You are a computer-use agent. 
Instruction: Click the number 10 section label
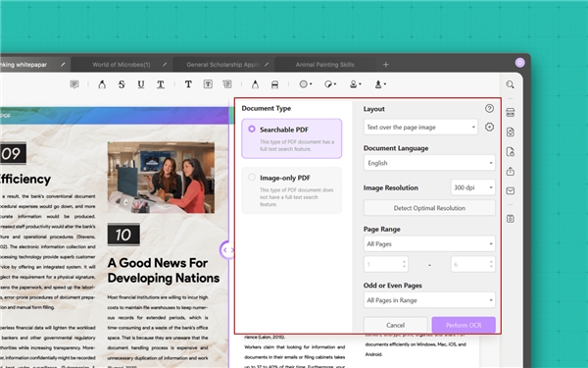point(123,235)
